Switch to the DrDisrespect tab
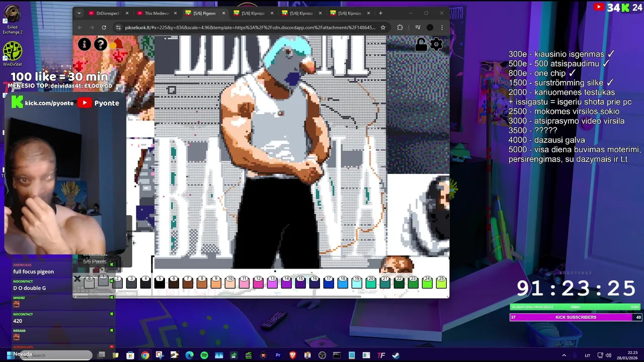 pyautogui.click(x=108, y=13)
